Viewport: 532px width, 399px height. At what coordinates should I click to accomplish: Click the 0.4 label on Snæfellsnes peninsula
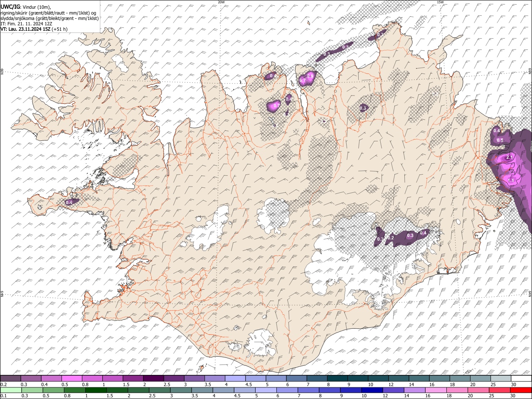pos(69,202)
